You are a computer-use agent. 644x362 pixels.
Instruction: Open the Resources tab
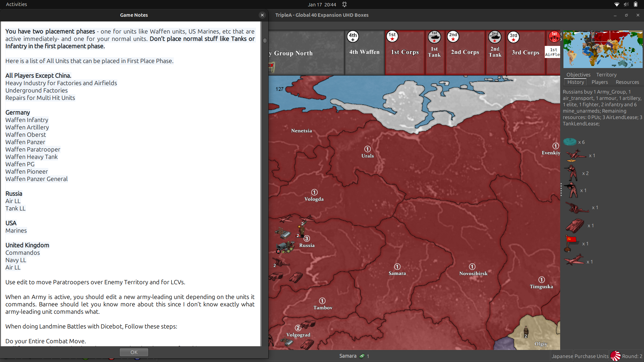pos(627,82)
